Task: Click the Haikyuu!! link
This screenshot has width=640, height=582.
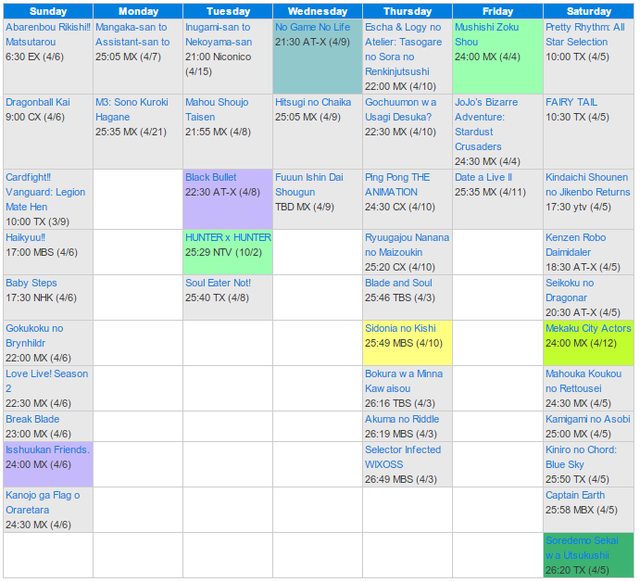Action: point(25,238)
